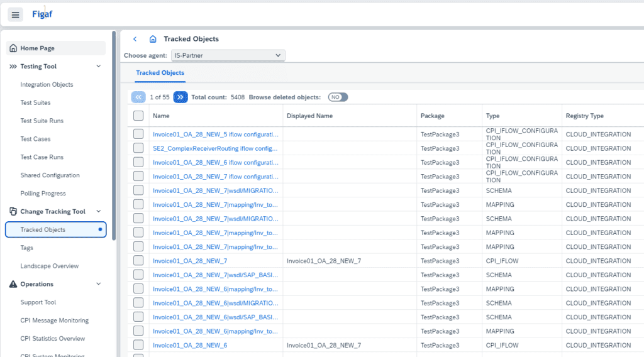Toggle Browse deleted objects switch
The image size is (644, 357).
[x=338, y=97]
